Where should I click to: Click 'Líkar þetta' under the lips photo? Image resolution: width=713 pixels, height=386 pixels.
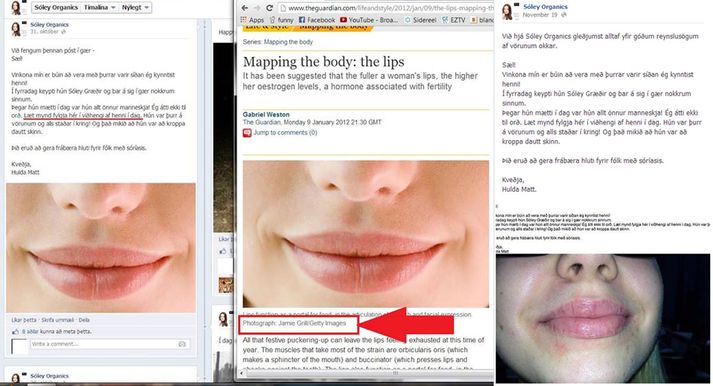24,320
